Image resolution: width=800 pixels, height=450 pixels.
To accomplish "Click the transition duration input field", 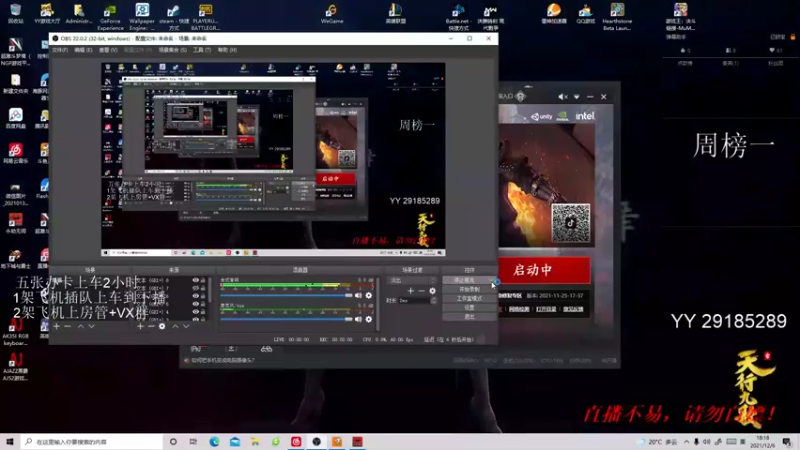I will pyautogui.click(x=414, y=301).
